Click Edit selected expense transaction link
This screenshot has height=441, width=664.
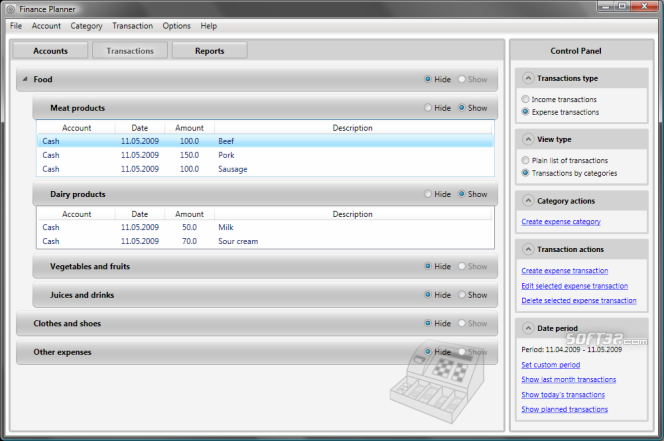point(575,286)
